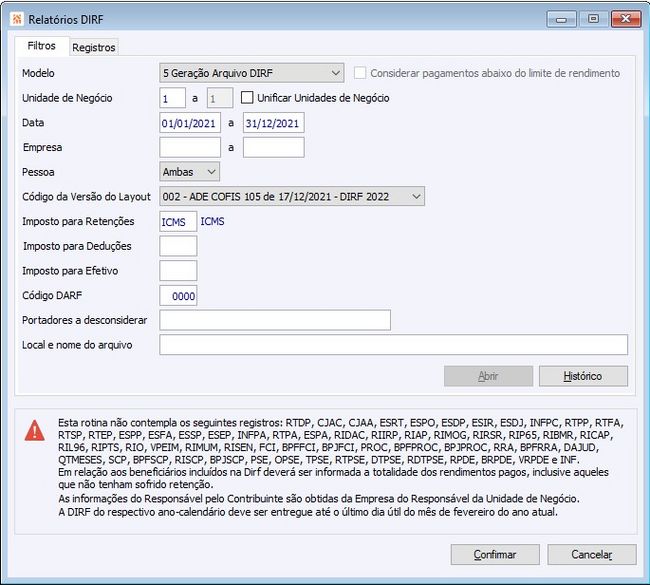Click the Abrir button
The image size is (650, 585).
(488, 376)
